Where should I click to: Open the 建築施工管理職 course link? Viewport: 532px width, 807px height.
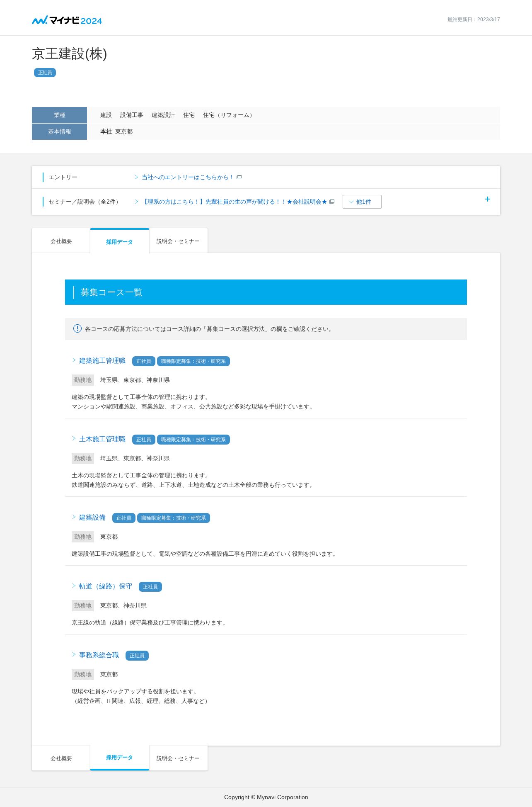(102, 361)
